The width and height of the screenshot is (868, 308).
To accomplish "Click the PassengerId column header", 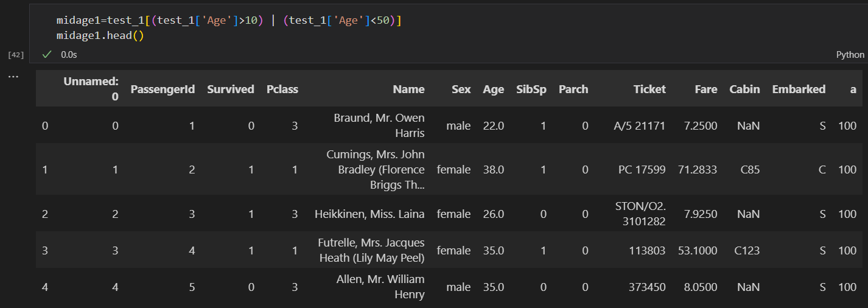I will [163, 89].
